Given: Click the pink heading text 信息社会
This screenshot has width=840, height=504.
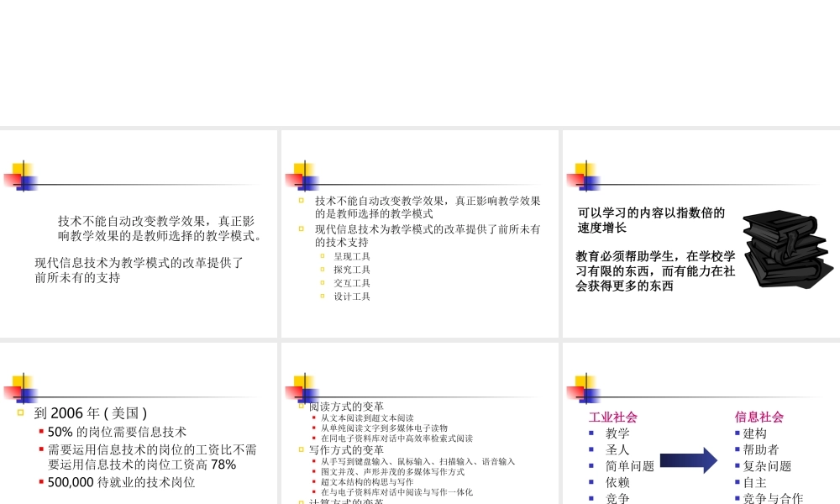Looking at the screenshot, I should (x=759, y=417).
